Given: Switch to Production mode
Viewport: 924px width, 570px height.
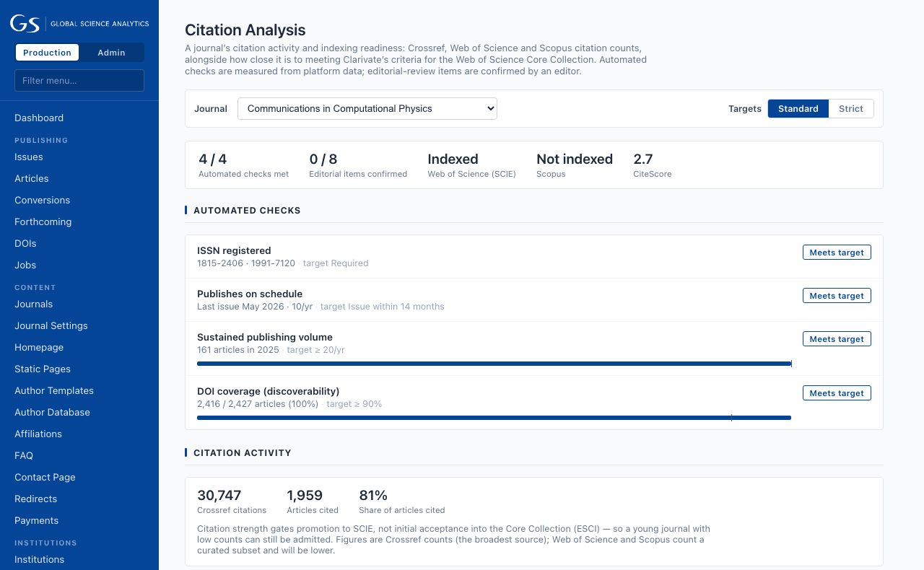Looking at the screenshot, I should (47, 53).
